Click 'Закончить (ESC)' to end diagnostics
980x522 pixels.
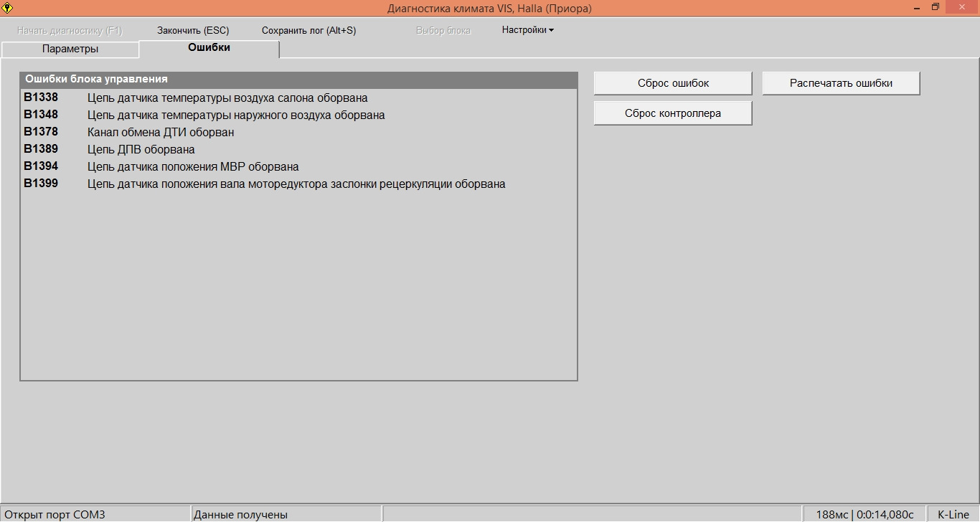(x=193, y=30)
